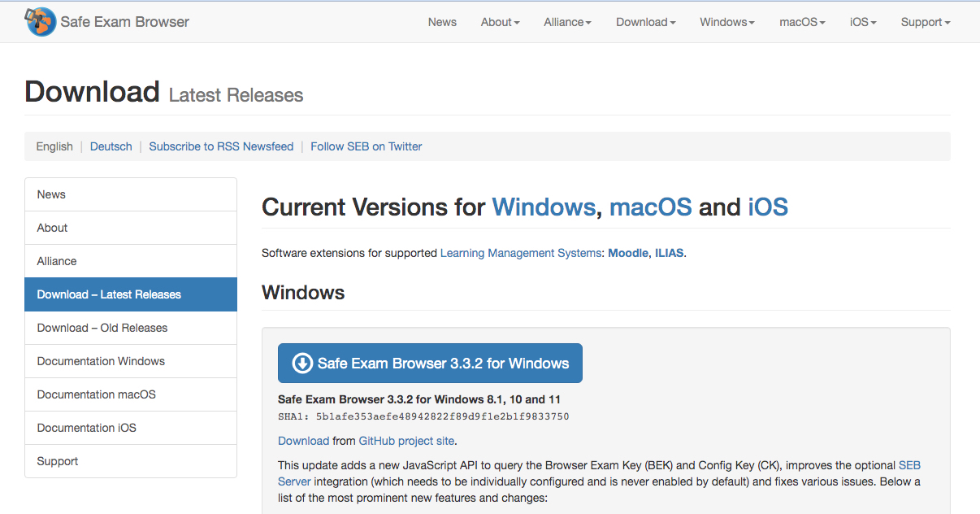Open the Alliance dropdown menu
The width and height of the screenshot is (980, 514).
click(567, 22)
